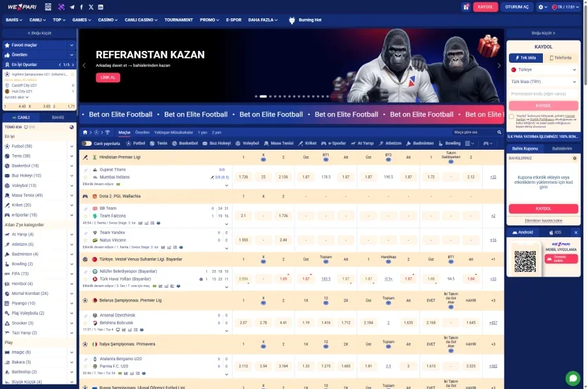Toggle favorite star for Nilüfer Belediyespor match
Image resolution: width=588 pixels, height=389 pixels.
point(86,279)
